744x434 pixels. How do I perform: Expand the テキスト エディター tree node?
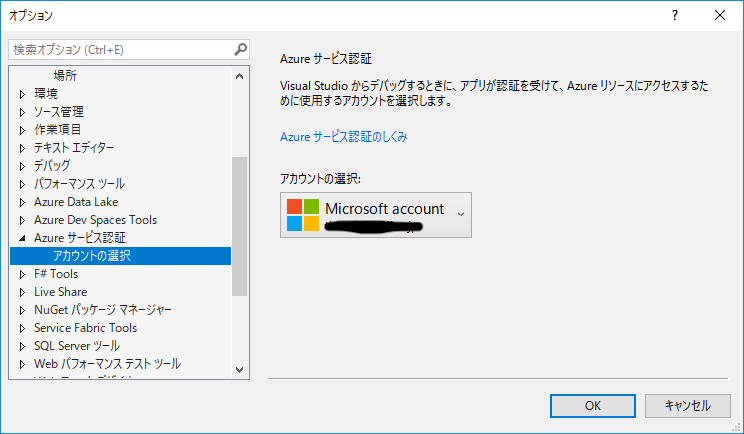(22, 148)
